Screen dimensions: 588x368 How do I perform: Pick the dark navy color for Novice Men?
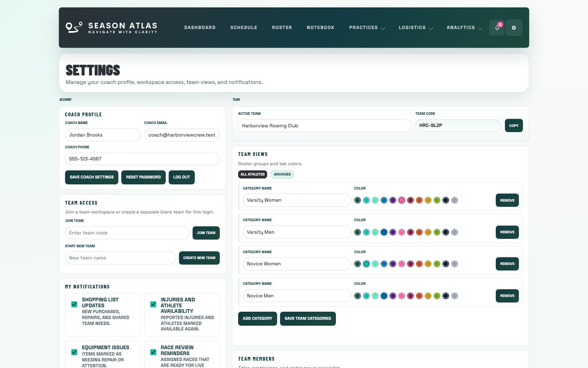pyautogui.click(x=446, y=296)
